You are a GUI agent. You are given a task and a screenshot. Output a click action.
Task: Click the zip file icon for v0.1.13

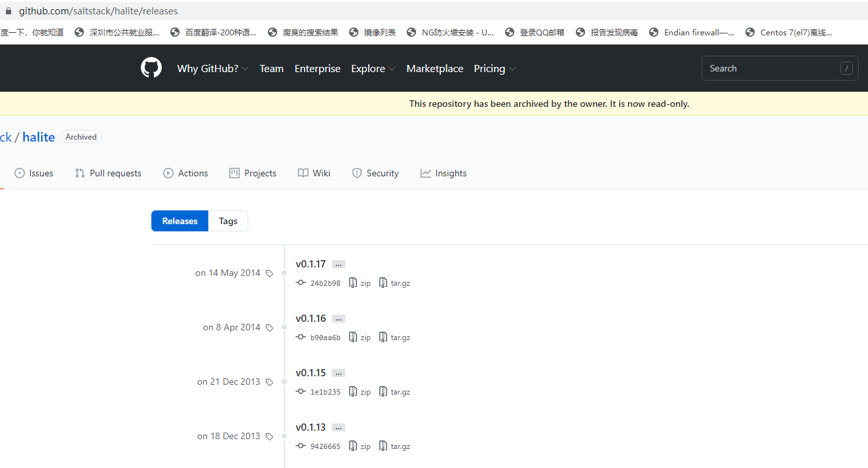(x=353, y=446)
